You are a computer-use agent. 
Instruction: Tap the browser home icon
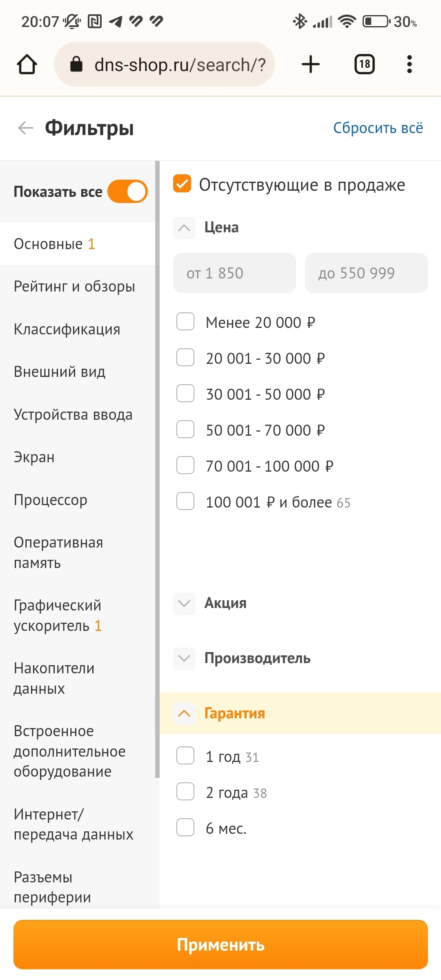(27, 65)
